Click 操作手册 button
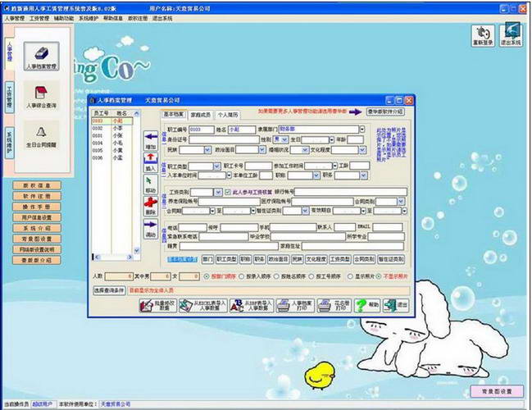Image resolution: width=532 pixels, height=410 pixels. [37, 207]
